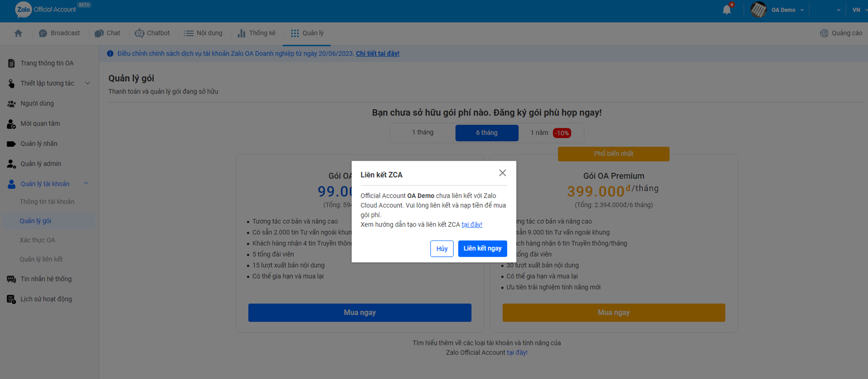Select the 1 năm billing period
868x379 pixels.
click(551, 133)
